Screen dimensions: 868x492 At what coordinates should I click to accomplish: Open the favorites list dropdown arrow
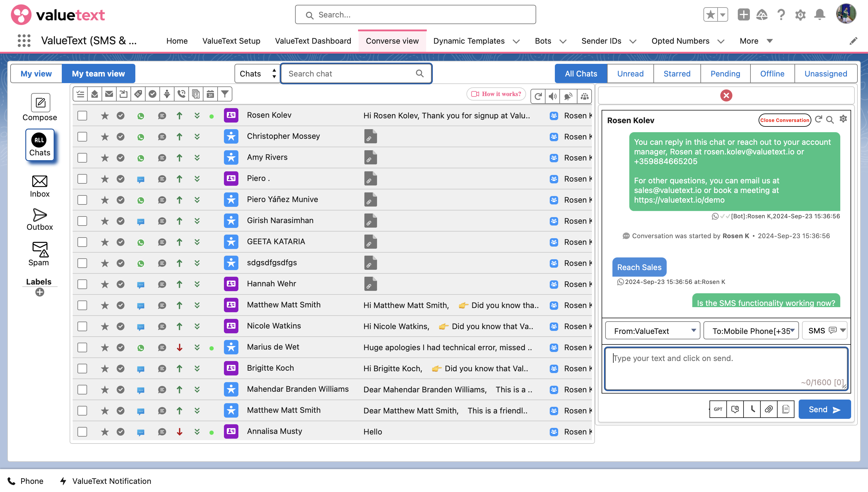pyautogui.click(x=723, y=14)
